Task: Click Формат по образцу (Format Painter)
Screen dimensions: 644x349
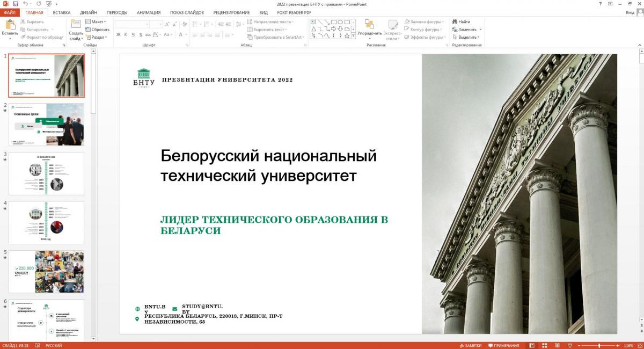Action: [41, 37]
